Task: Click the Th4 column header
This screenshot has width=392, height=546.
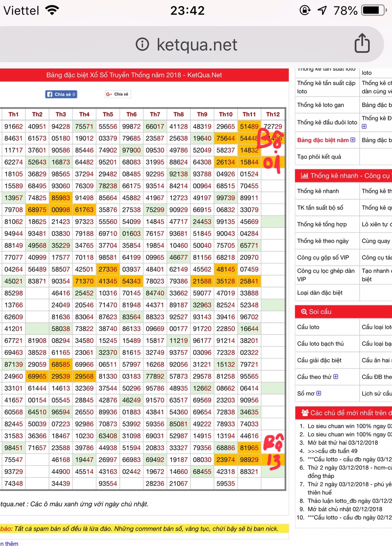Action: pyautogui.click(x=84, y=114)
